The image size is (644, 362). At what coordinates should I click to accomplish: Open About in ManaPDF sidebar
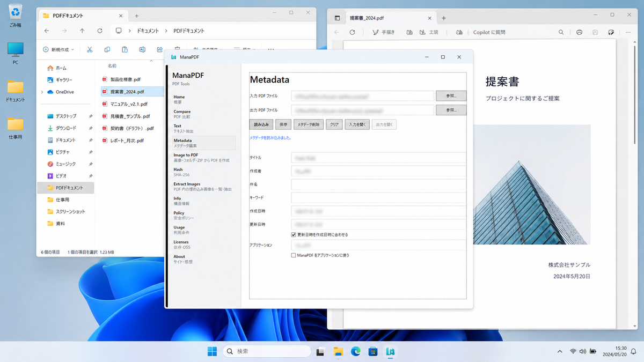[x=204, y=259]
